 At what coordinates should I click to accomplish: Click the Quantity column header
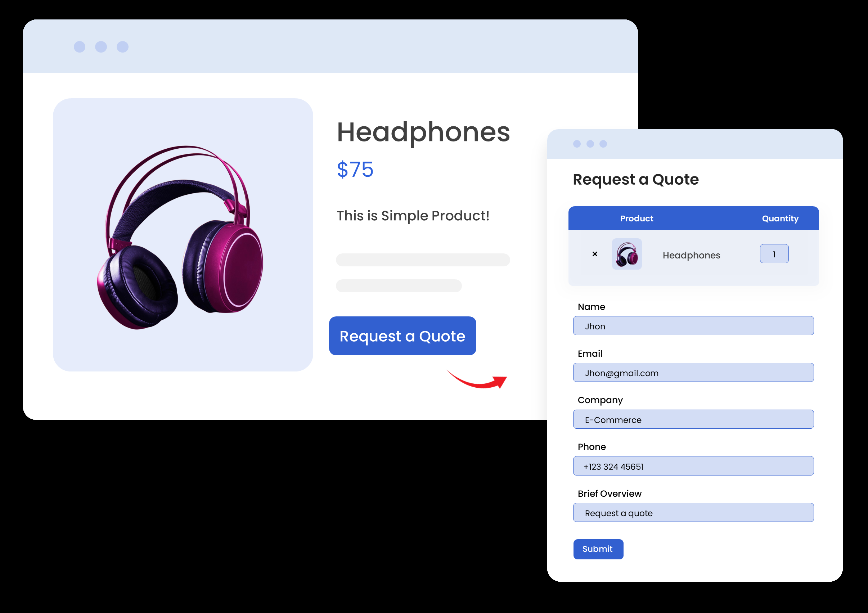point(780,218)
